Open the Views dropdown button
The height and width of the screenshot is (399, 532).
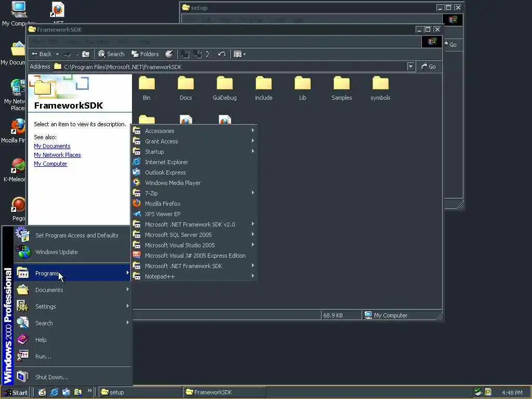pyautogui.click(x=240, y=54)
